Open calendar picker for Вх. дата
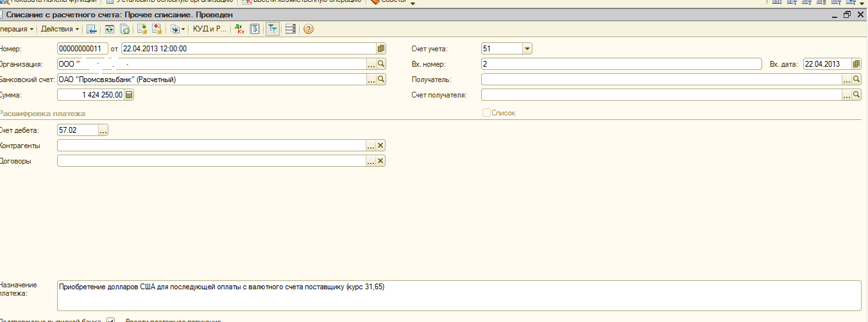Screen dimensions: 868x322 (x=856, y=64)
